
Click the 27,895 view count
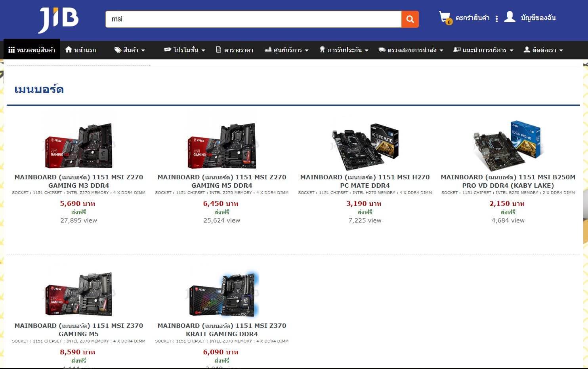click(x=79, y=221)
